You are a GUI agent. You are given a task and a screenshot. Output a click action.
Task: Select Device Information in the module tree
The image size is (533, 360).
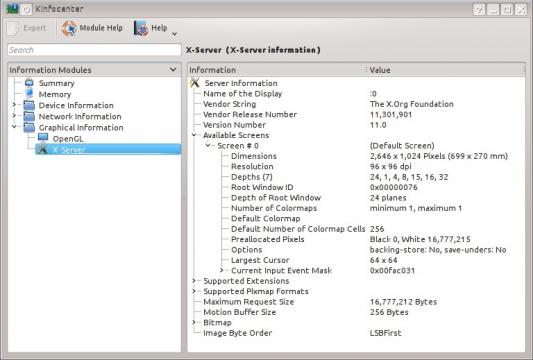coord(76,105)
